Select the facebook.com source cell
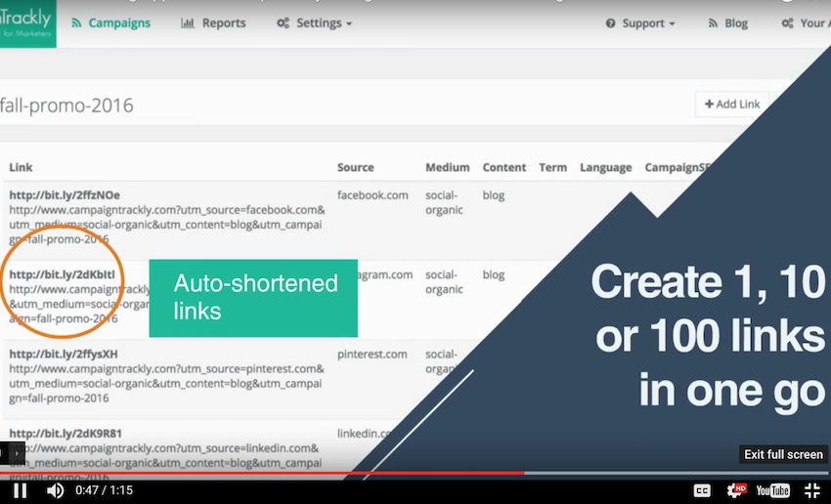 (x=372, y=195)
